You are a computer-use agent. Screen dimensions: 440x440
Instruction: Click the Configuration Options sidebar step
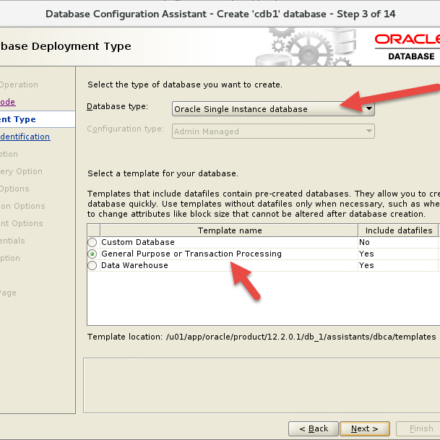[x=23, y=206]
